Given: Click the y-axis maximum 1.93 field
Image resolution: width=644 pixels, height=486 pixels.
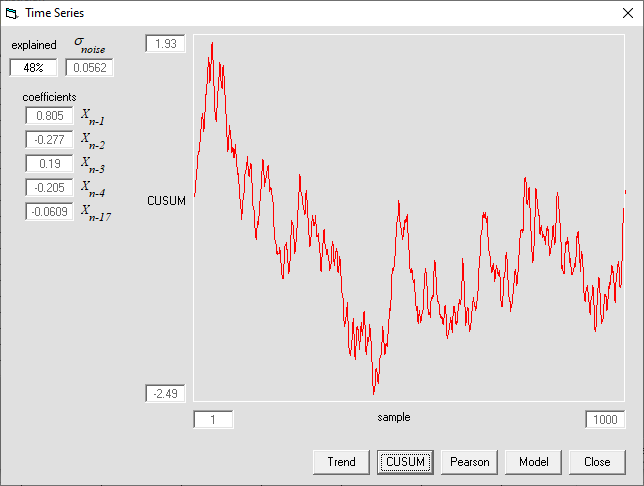Looking at the screenshot, I should point(165,44).
